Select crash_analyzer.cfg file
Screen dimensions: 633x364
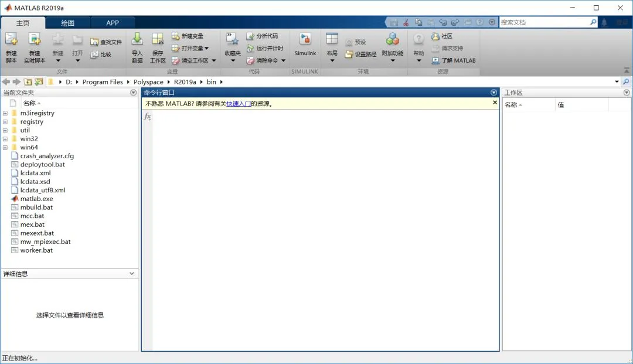(x=47, y=156)
